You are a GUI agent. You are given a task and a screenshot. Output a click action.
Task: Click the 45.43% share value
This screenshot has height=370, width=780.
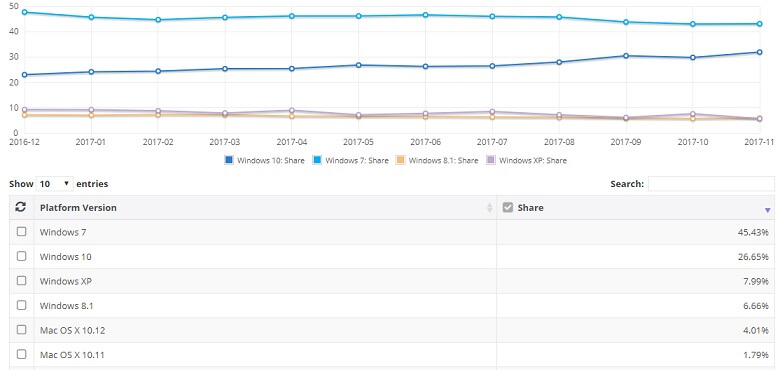[753, 232]
